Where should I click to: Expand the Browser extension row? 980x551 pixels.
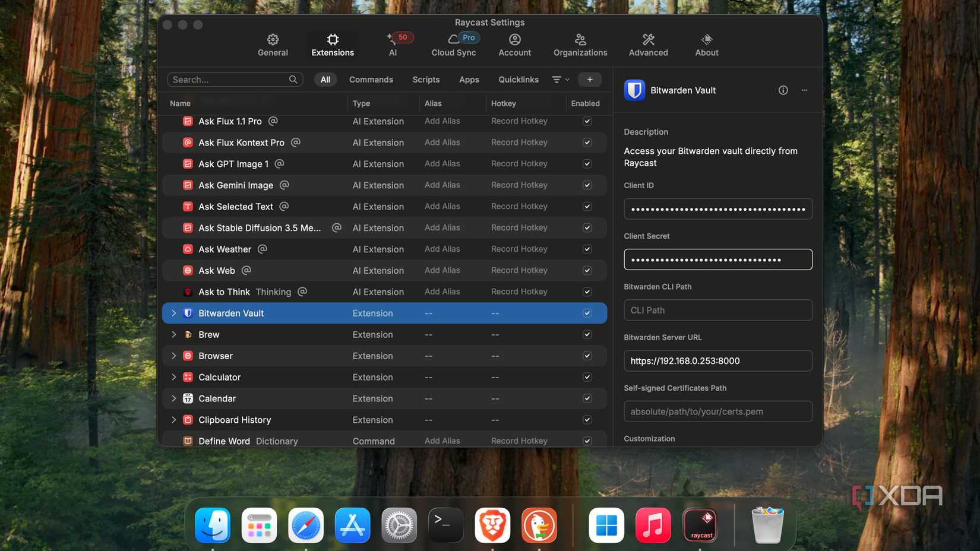173,356
